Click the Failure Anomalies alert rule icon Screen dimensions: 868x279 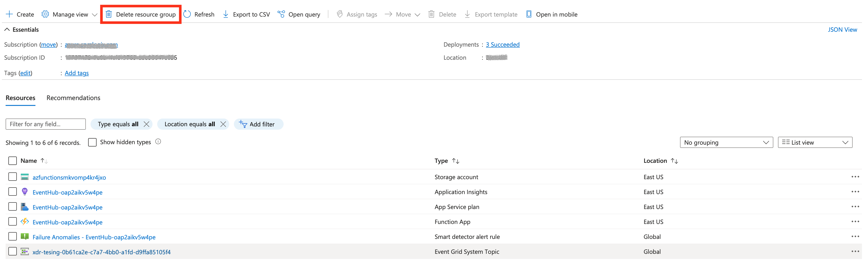click(x=24, y=236)
